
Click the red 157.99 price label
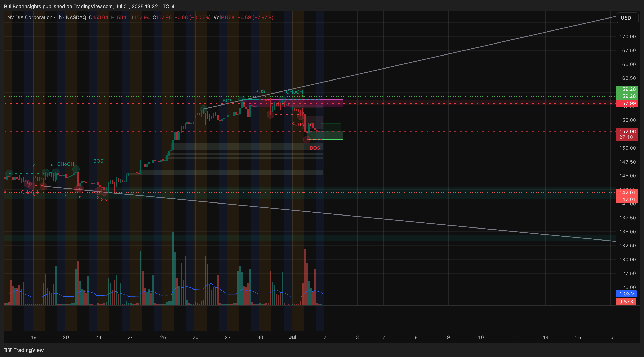click(x=627, y=103)
